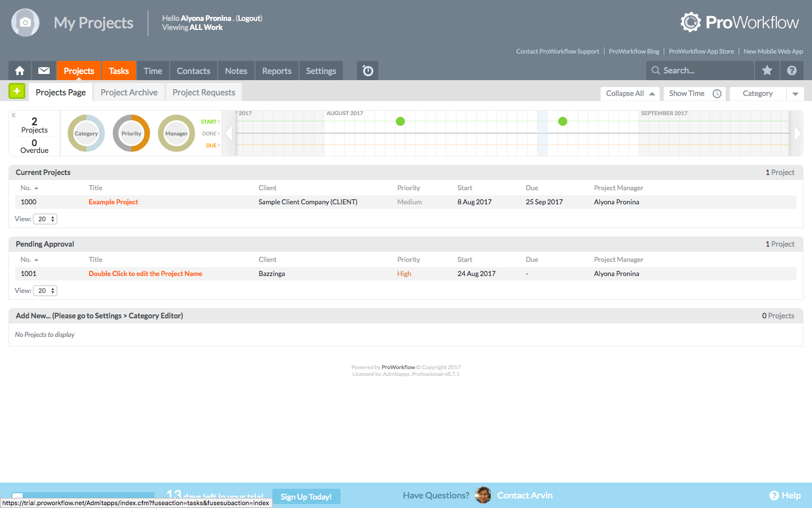Open favorites using the star icon

[767, 71]
